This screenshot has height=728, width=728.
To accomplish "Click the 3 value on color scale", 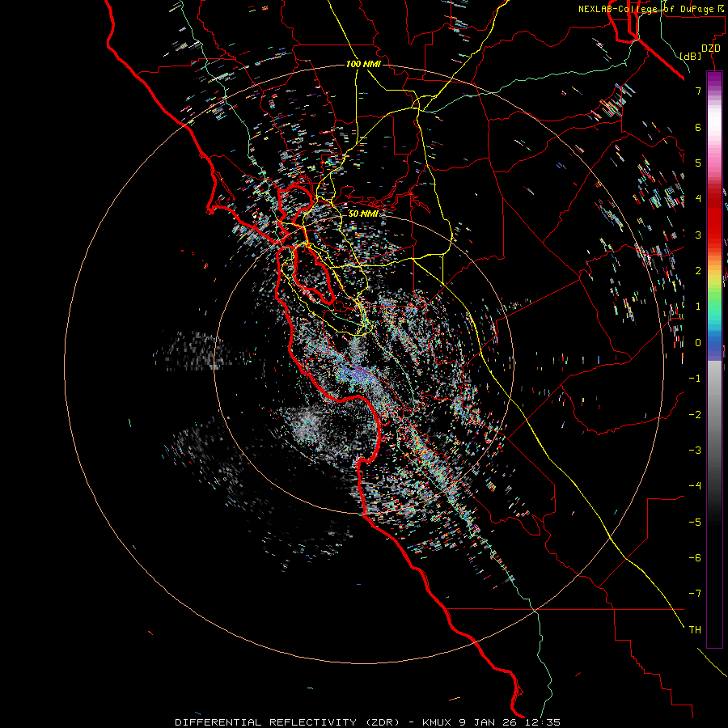I will point(698,235).
